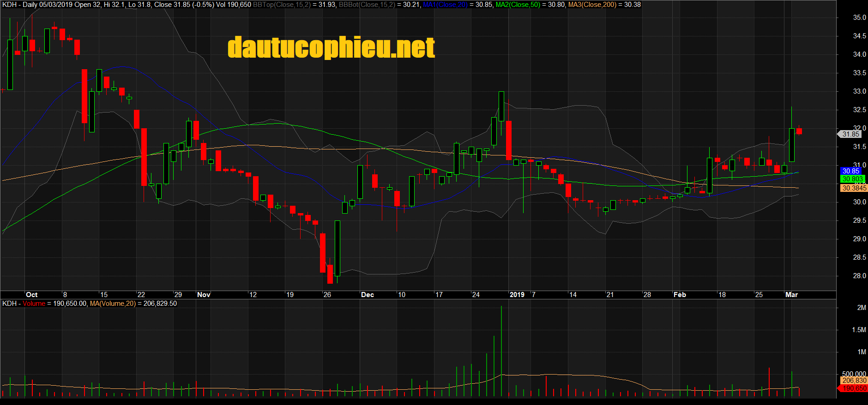The image size is (868, 405).
Task: Click the Nov marker on date axis
Action: click(x=204, y=295)
